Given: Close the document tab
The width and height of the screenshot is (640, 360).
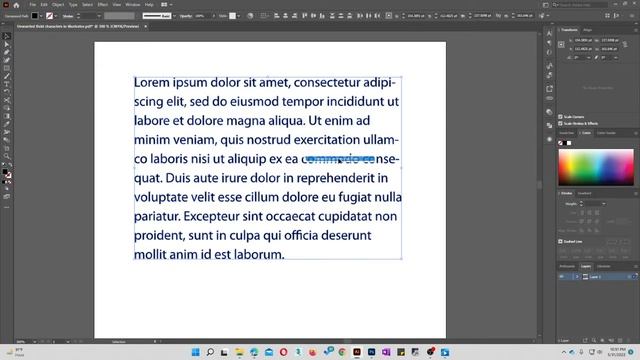Looking at the screenshot, I should pos(146,27).
